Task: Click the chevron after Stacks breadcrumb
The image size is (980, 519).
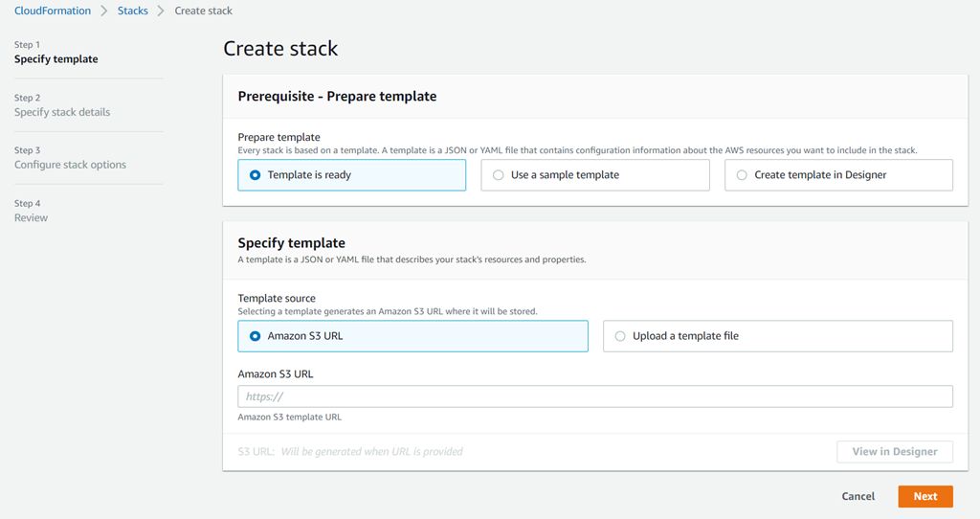Action: pos(160,11)
